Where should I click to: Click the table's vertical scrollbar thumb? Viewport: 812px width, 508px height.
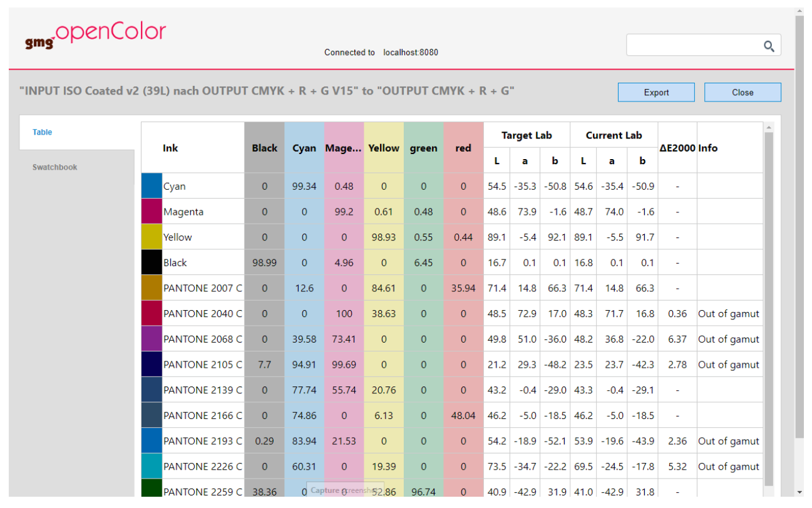(x=769, y=308)
